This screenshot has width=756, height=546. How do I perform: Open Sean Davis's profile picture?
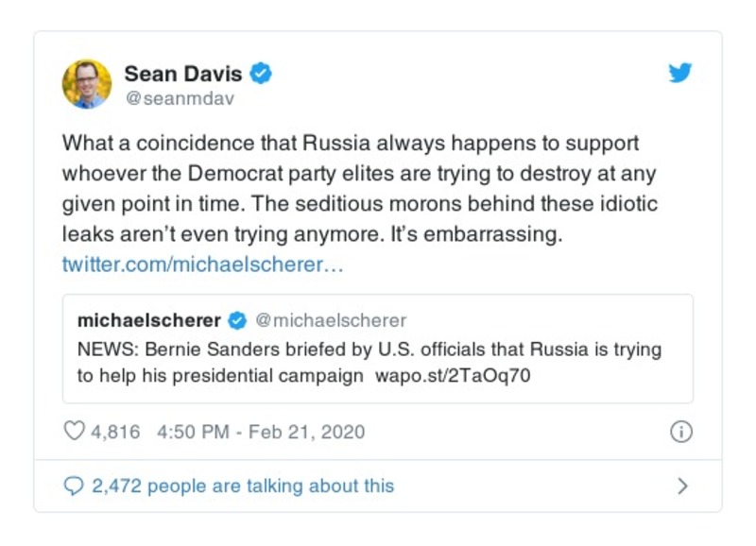coord(87,83)
